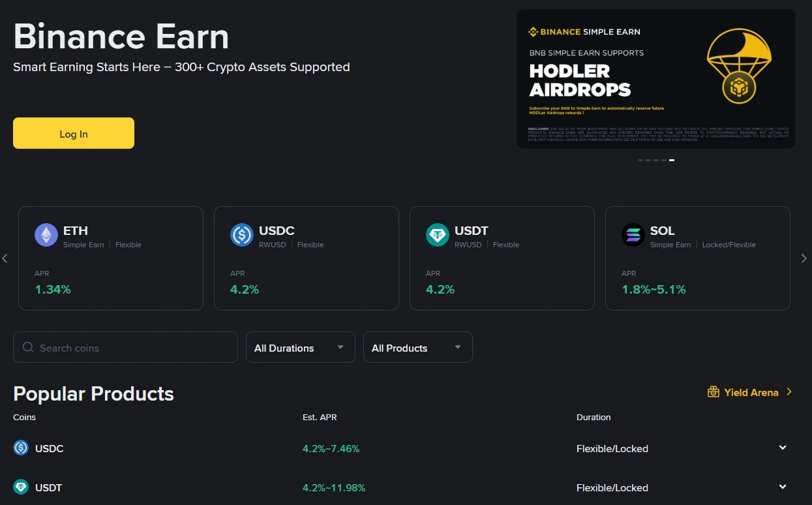Expand the USDC product row chevron
Viewport: 812px width, 505px height.
pos(782,448)
